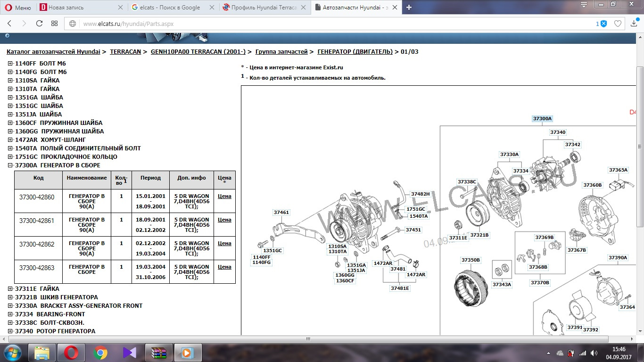Viewport: 644px width, 362px height.
Task: Expand the 1140FF БОЛТ М6 node
Action: tap(10, 64)
